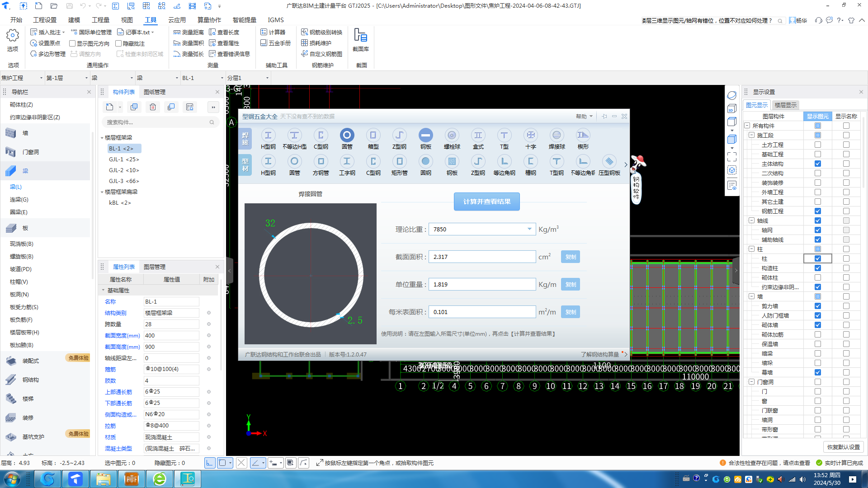Enable 隐藏批注 checkbox
Screen dimensions: 868x488
coord(118,43)
